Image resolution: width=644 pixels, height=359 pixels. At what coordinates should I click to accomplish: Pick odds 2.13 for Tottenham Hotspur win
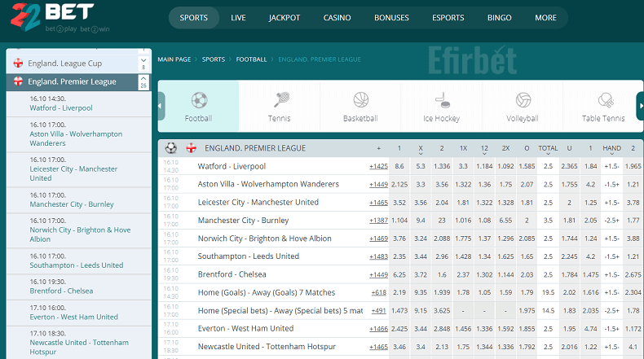tap(442, 347)
